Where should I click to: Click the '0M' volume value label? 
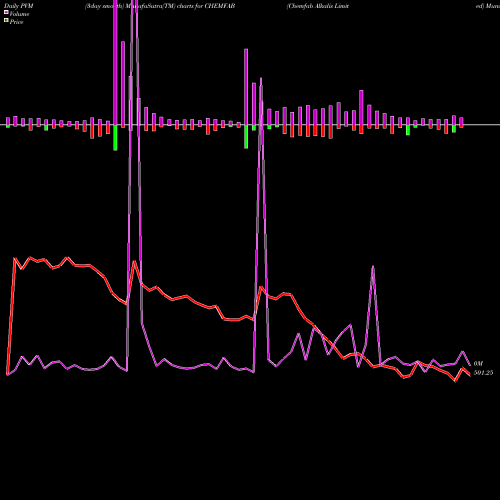478,364
